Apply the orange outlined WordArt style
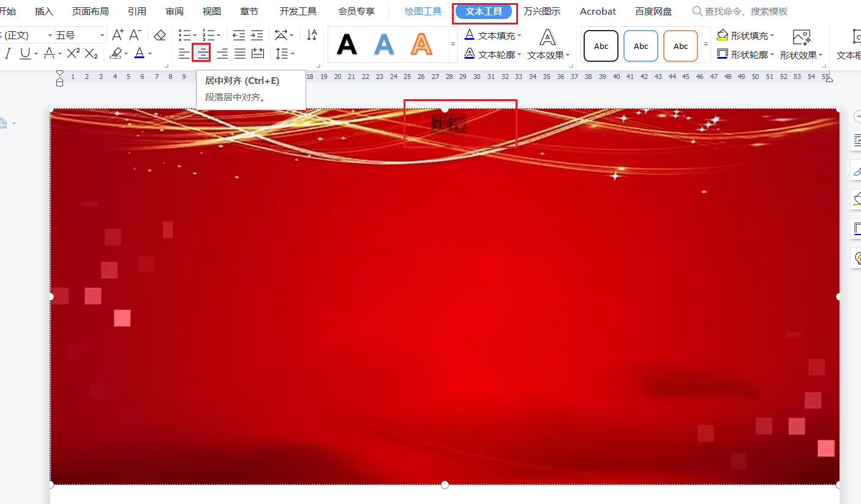The image size is (861, 504). (421, 45)
